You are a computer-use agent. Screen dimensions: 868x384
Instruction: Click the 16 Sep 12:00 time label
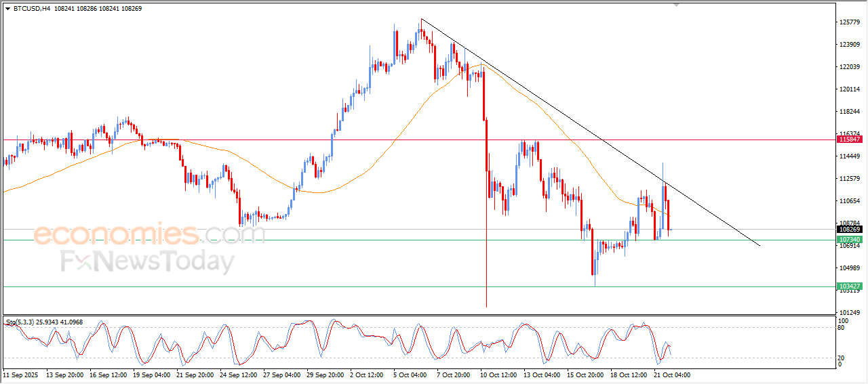[x=108, y=375]
